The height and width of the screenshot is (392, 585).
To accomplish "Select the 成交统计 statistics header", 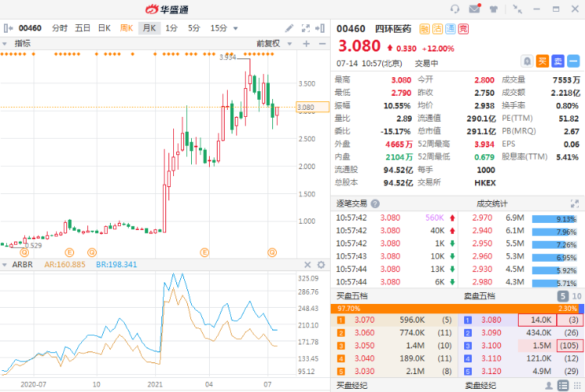I will pos(491,204).
